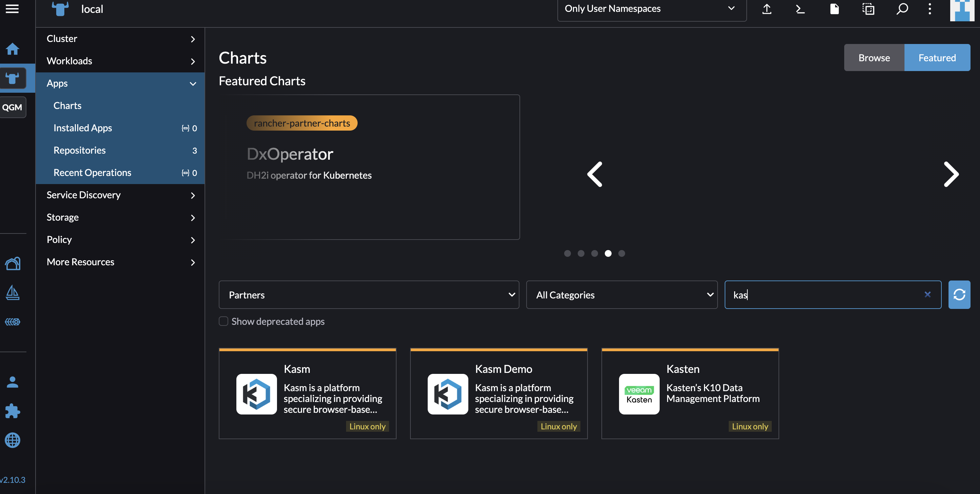Expand the Storage nav section
980x494 pixels.
120,217
